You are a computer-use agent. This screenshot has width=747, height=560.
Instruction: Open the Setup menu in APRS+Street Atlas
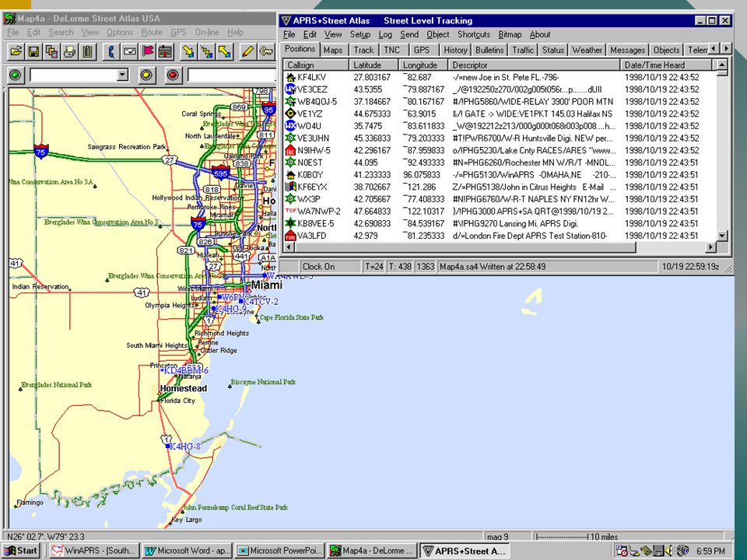[359, 34]
